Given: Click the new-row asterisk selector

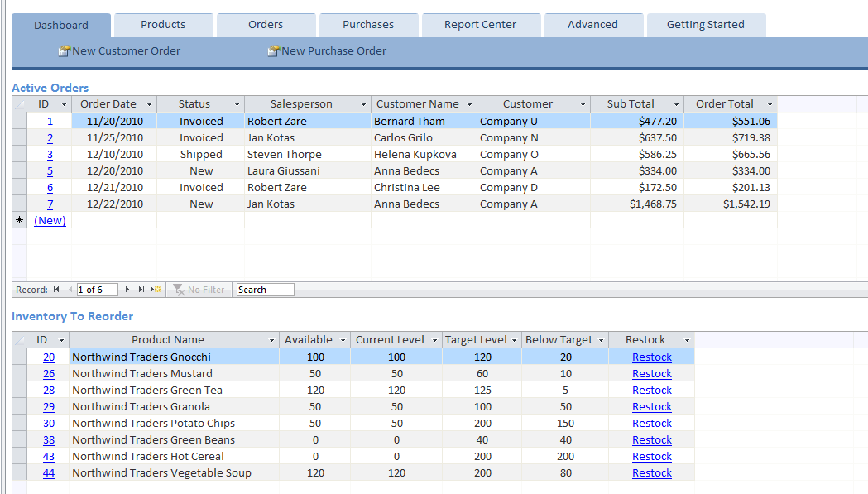Looking at the screenshot, I should click(x=19, y=220).
